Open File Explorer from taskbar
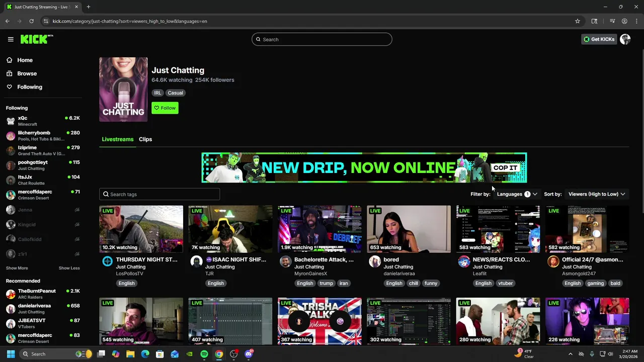The height and width of the screenshot is (362, 644). click(130, 354)
